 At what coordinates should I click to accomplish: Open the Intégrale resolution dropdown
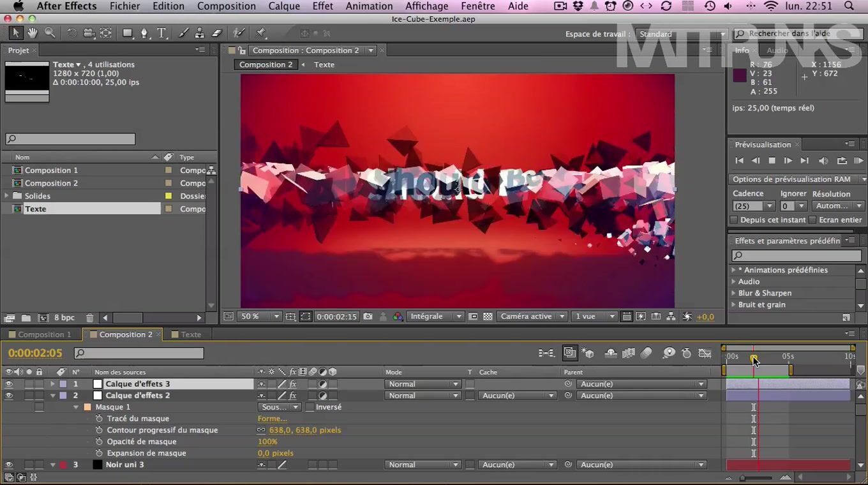(435, 317)
